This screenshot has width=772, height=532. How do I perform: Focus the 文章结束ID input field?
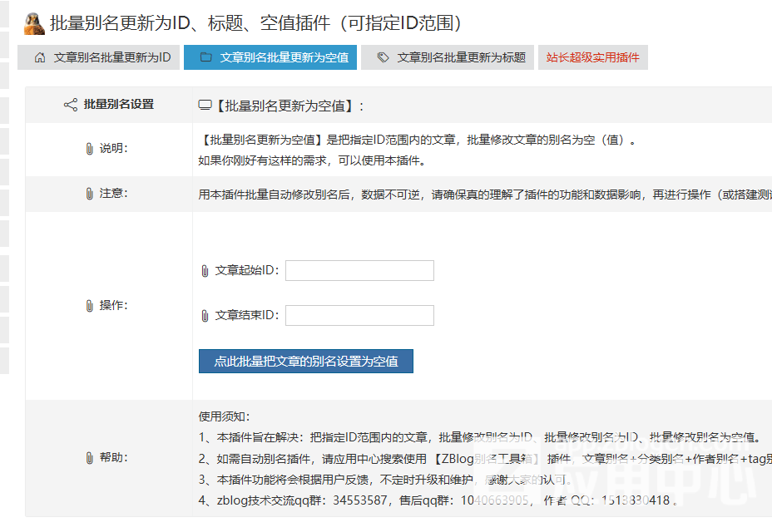click(x=359, y=316)
